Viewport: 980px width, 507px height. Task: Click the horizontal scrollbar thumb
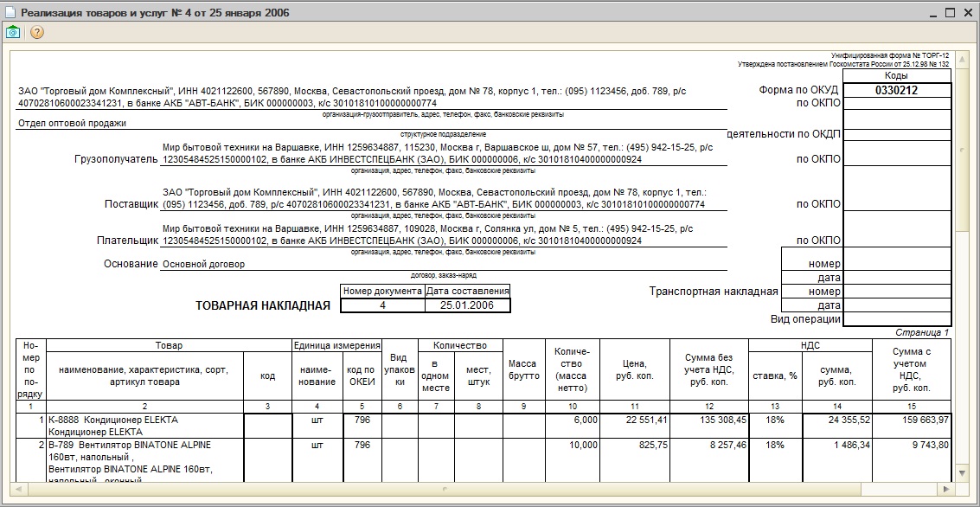click(443, 488)
